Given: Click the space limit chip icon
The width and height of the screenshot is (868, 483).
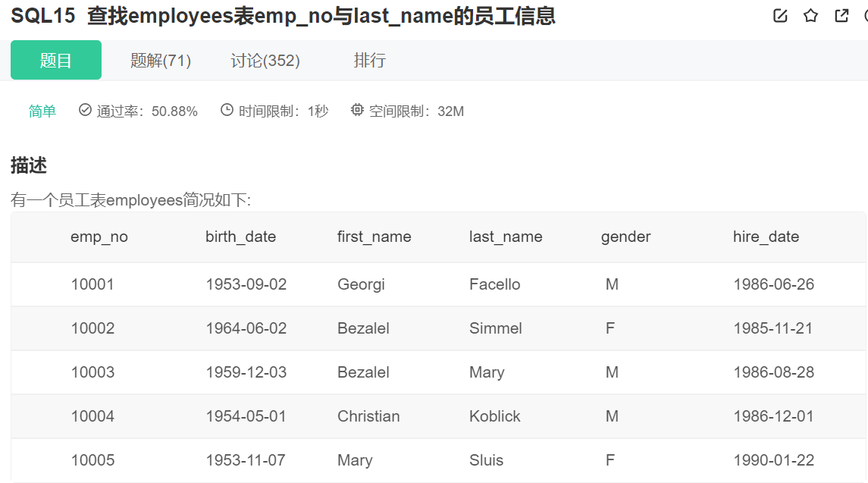Looking at the screenshot, I should click(357, 111).
